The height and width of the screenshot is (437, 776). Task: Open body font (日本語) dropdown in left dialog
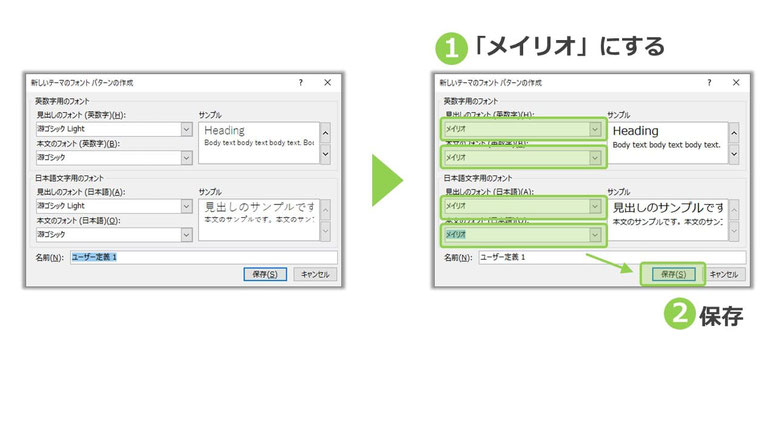(186, 235)
